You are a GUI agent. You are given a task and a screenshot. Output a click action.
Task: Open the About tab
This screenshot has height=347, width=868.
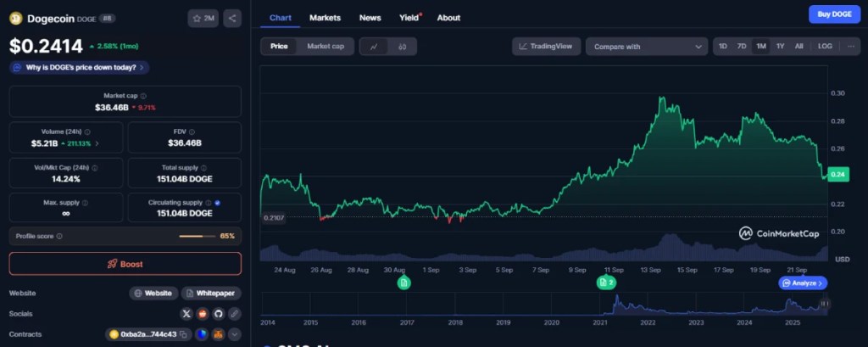(x=448, y=18)
